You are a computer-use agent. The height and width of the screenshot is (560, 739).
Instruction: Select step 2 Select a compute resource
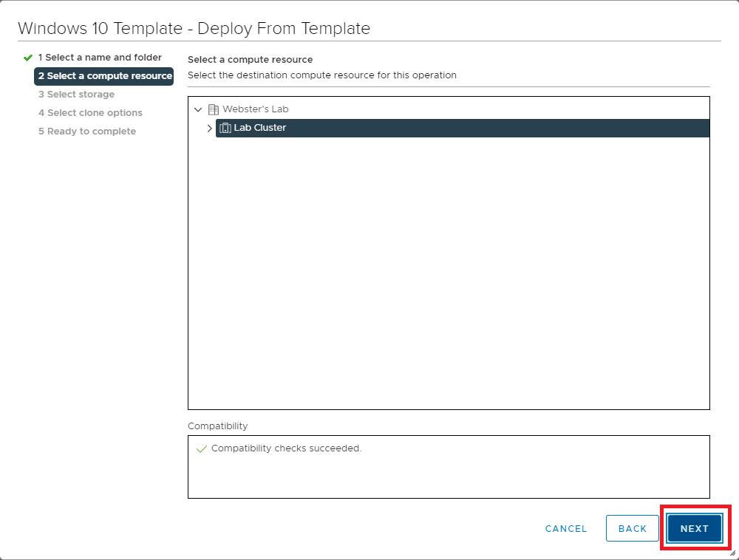click(104, 76)
